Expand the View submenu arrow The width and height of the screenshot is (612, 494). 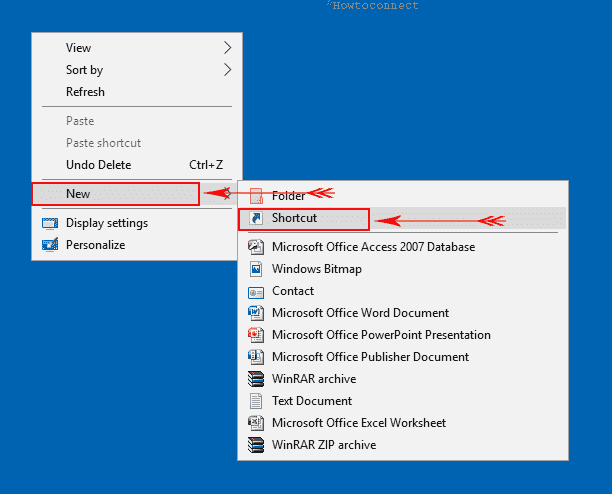[228, 48]
